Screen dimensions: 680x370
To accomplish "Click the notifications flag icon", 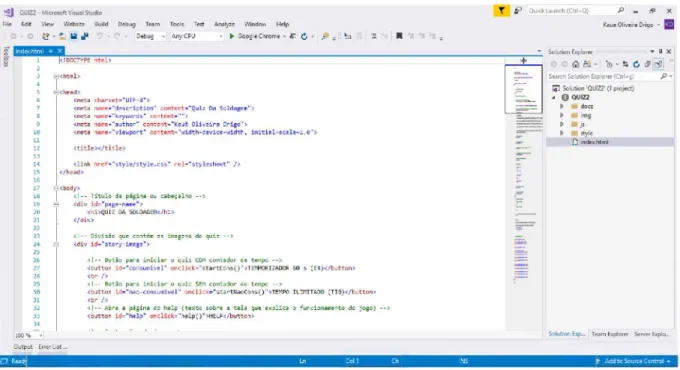I will click(501, 11).
